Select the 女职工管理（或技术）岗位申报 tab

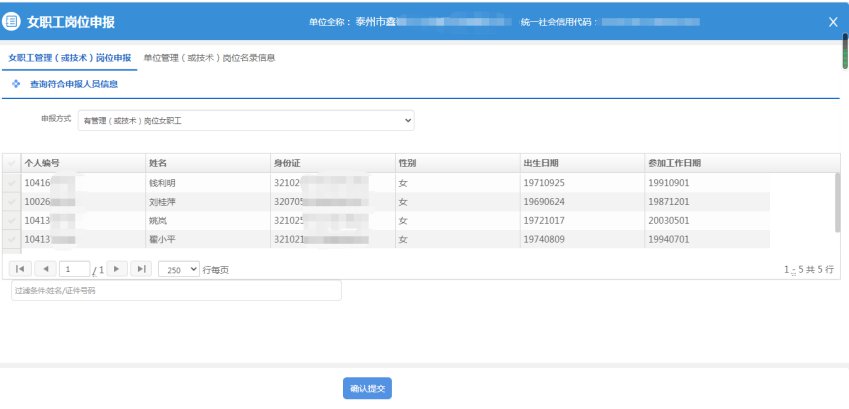(69, 58)
